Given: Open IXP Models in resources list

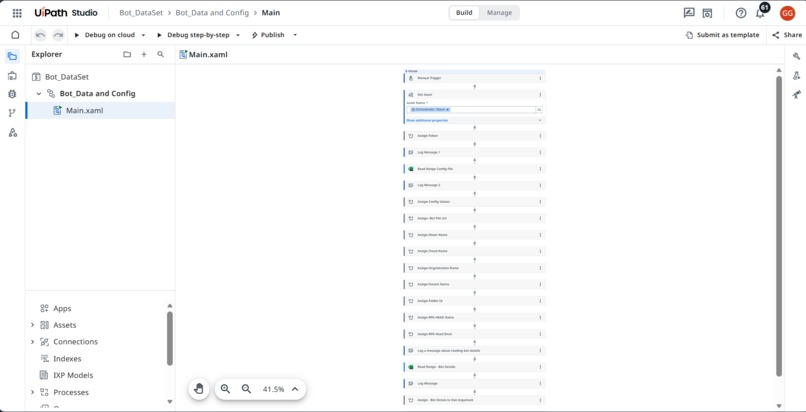Looking at the screenshot, I should tap(73, 376).
